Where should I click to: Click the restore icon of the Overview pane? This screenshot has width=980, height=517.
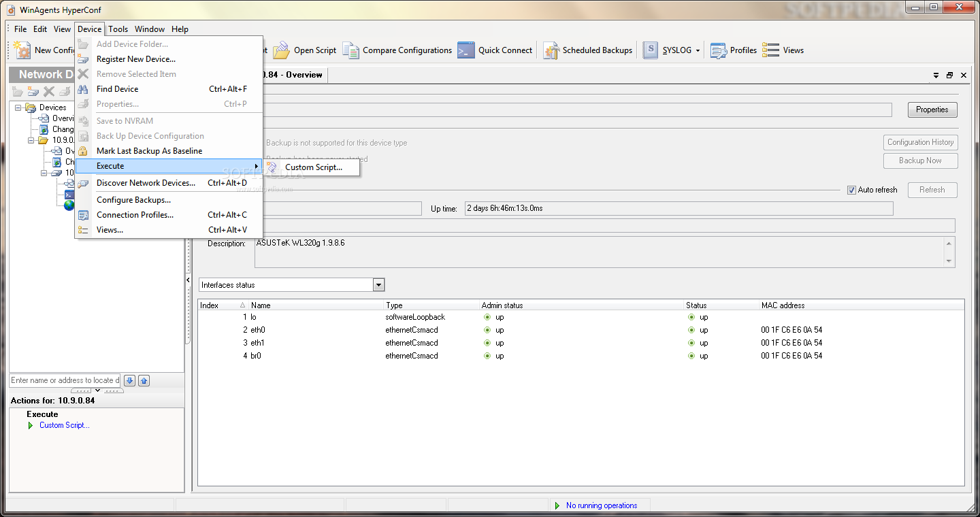coord(949,76)
